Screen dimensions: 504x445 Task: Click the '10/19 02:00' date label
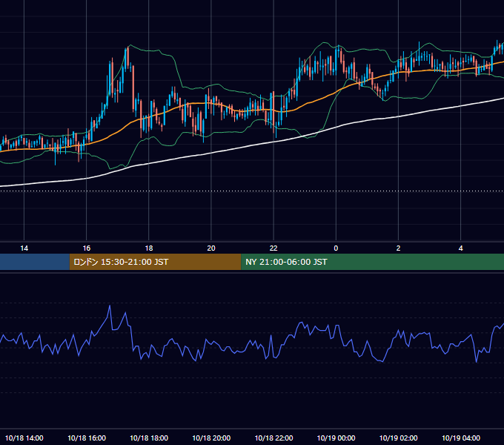click(398, 438)
